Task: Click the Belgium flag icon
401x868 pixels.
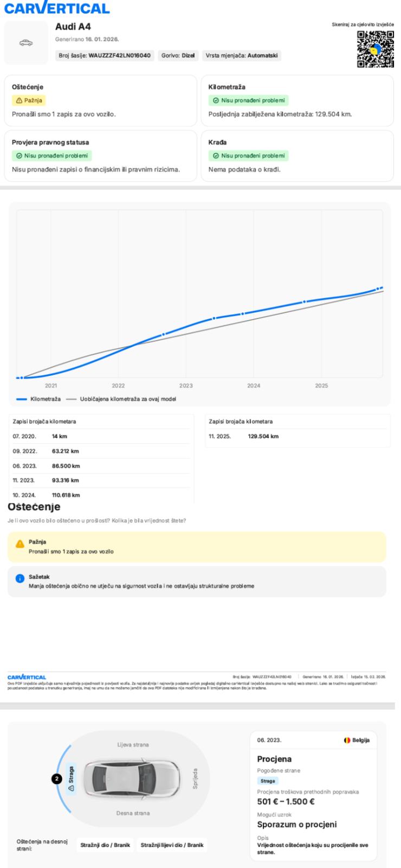Action: pos(347,740)
